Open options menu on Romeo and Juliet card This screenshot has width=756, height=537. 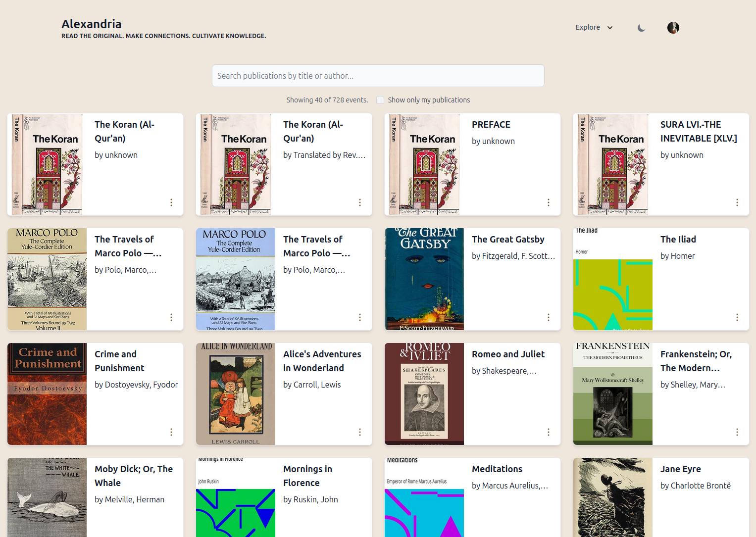(x=548, y=432)
